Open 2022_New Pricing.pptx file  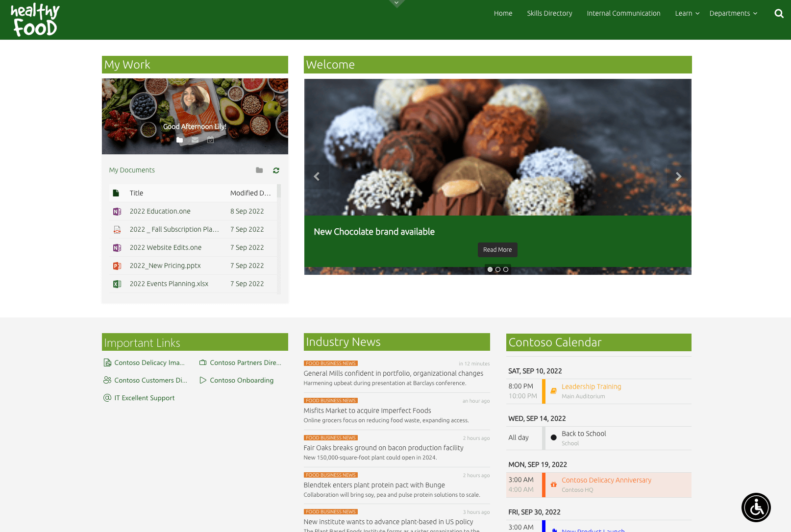point(165,266)
